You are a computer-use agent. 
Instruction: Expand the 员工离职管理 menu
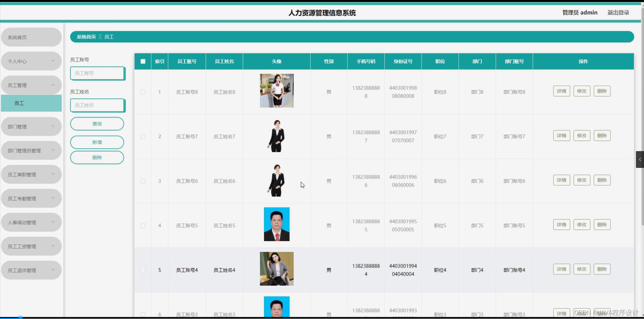coord(31,174)
